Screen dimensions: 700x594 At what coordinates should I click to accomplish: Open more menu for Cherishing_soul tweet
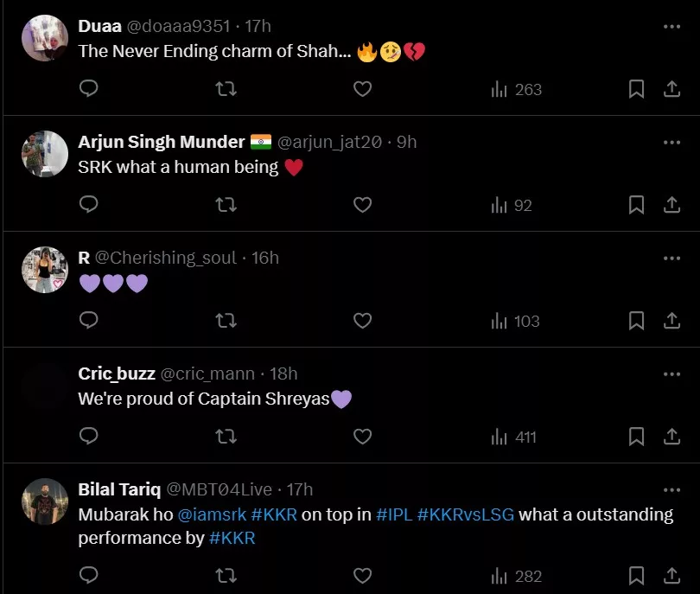(671, 259)
